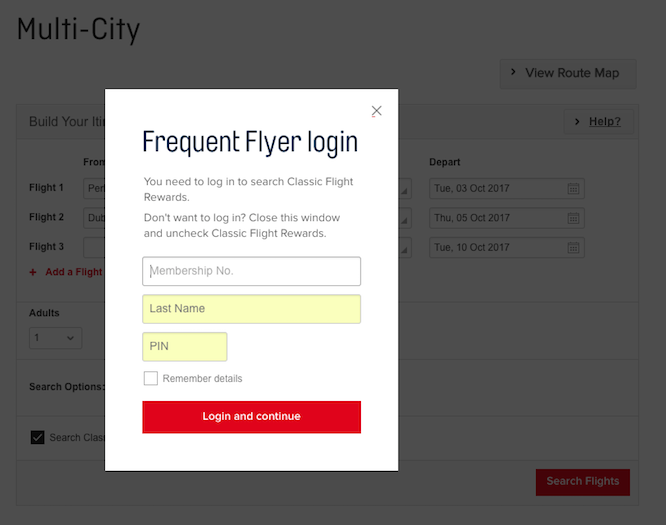
Task: Open calendar icon for Flight 2 date
Action: click(x=573, y=218)
